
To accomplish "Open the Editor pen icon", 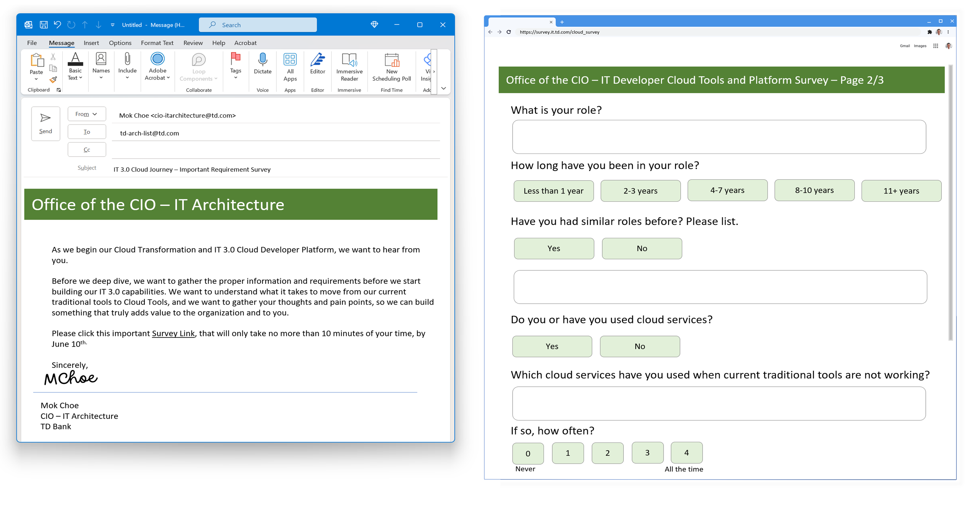I will 317,60.
